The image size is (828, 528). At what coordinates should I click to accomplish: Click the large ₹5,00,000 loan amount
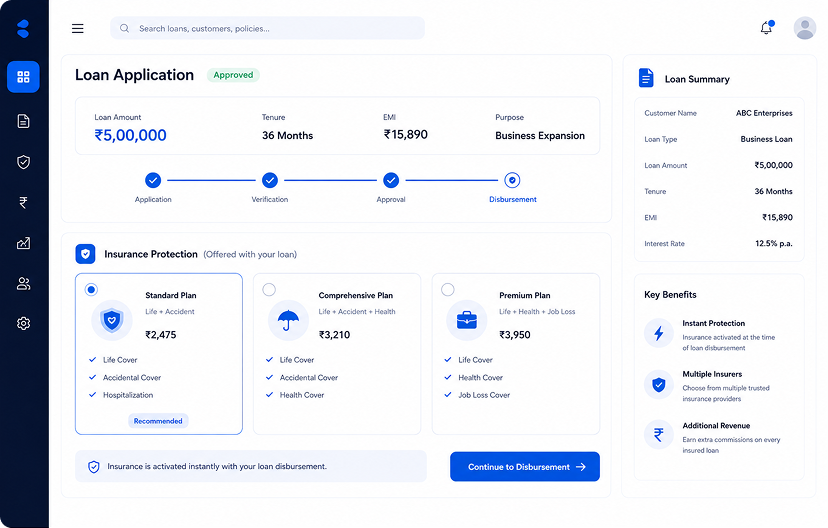pyautogui.click(x=130, y=135)
